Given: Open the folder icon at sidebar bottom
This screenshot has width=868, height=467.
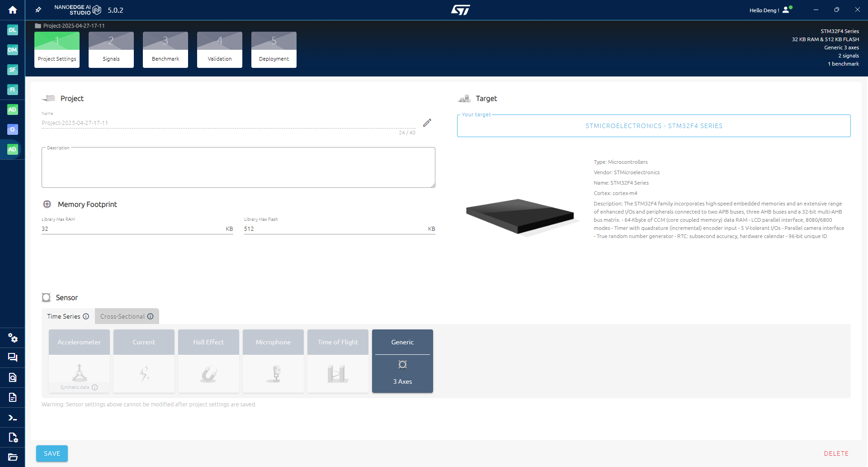Looking at the screenshot, I should pyautogui.click(x=13, y=457).
